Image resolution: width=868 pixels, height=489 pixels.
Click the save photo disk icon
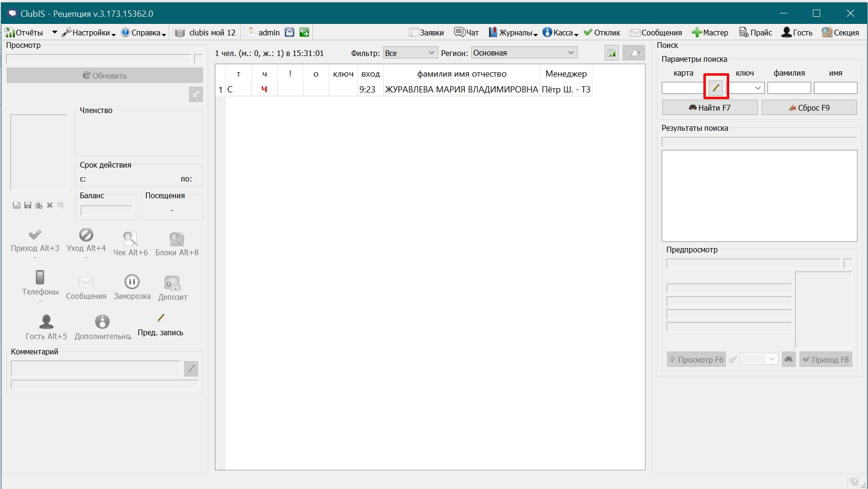28,205
